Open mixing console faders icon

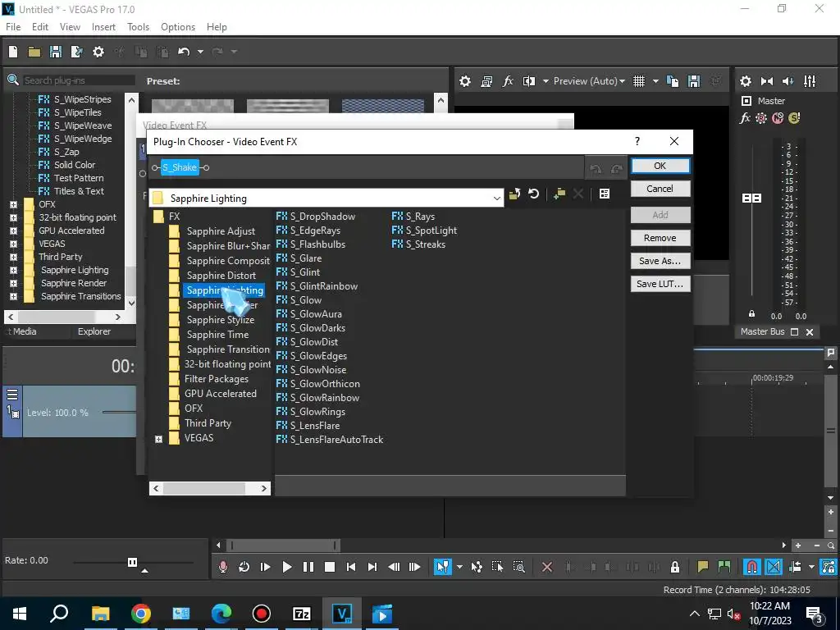pos(810,81)
